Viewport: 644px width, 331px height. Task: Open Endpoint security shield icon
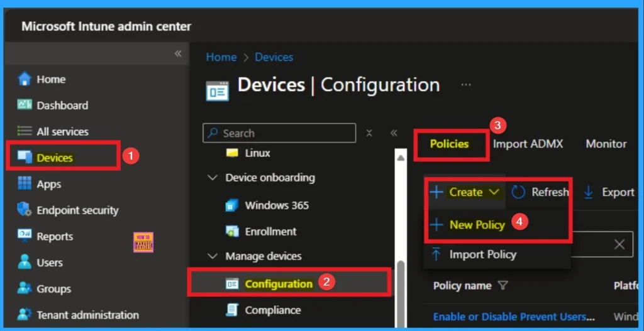25,210
